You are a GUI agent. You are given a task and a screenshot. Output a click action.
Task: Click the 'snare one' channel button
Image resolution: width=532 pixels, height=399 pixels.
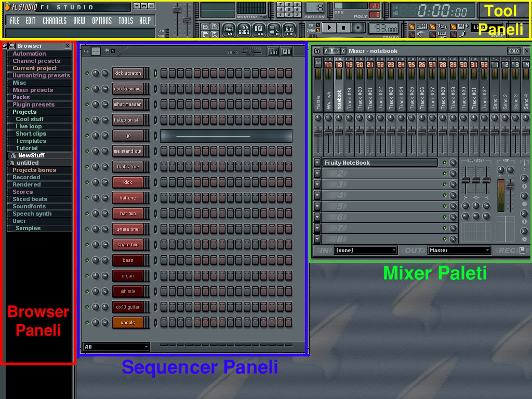tap(128, 229)
